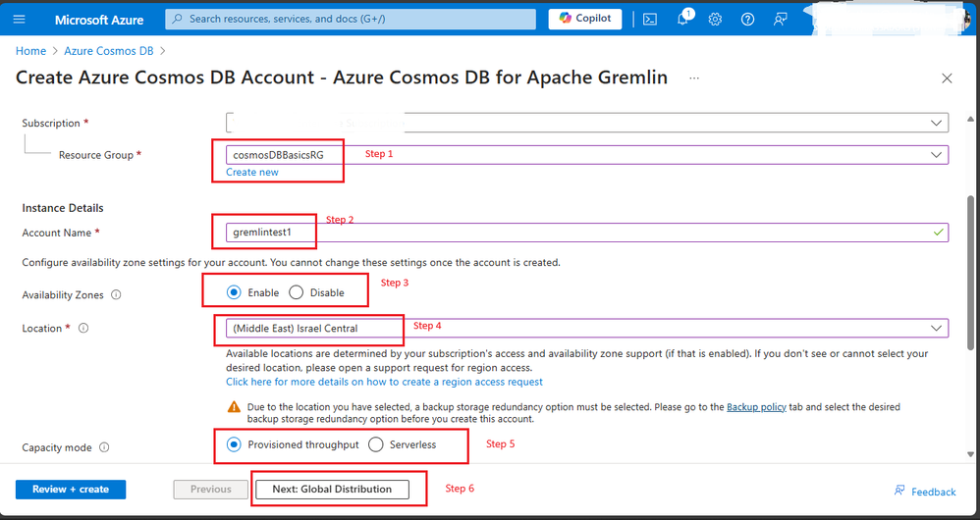
Task: Select Disable for Availability Zones
Action: pos(297,292)
